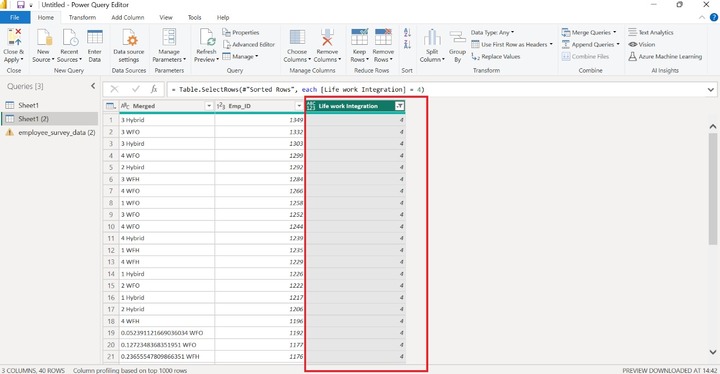Select the employee_survey_data (2) query
The image size is (720, 374).
pos(50,132)
